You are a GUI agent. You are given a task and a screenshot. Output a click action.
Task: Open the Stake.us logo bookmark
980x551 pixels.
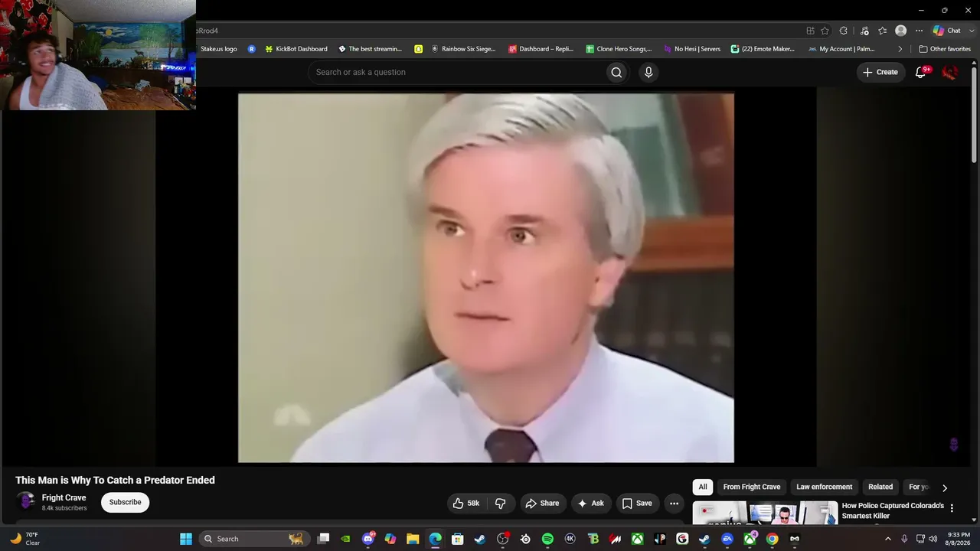[218, 49]
